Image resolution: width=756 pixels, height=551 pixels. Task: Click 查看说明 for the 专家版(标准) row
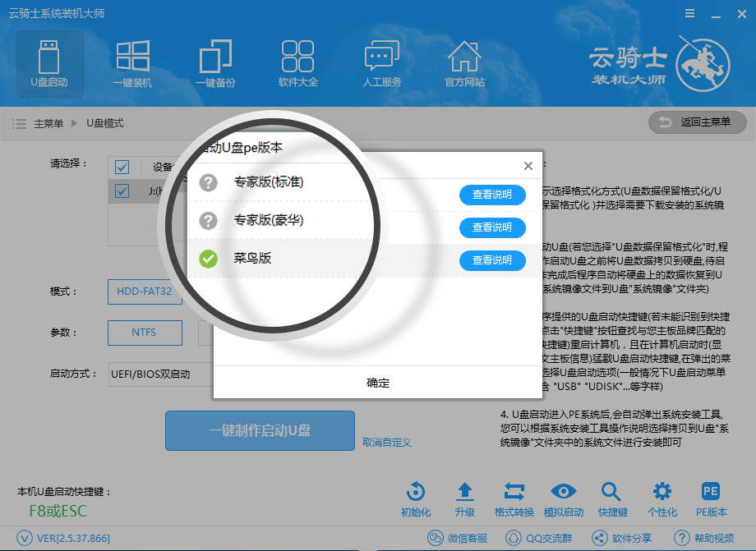coord(492,195)
